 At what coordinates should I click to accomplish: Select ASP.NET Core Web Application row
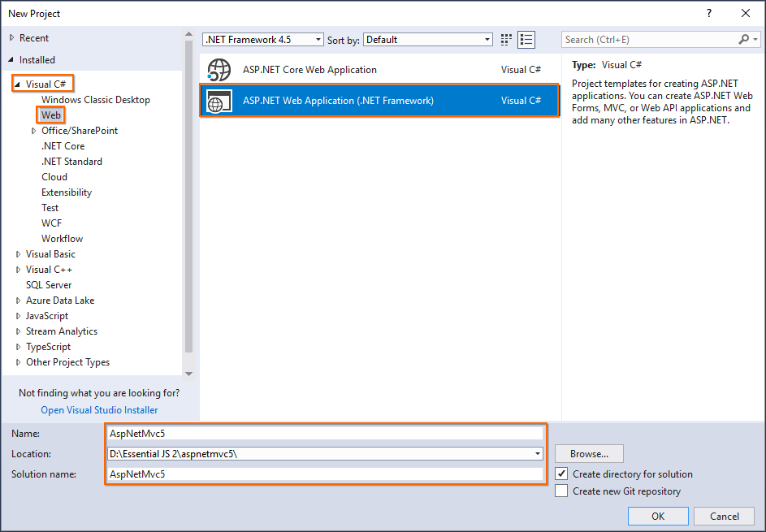pos(379,70)
